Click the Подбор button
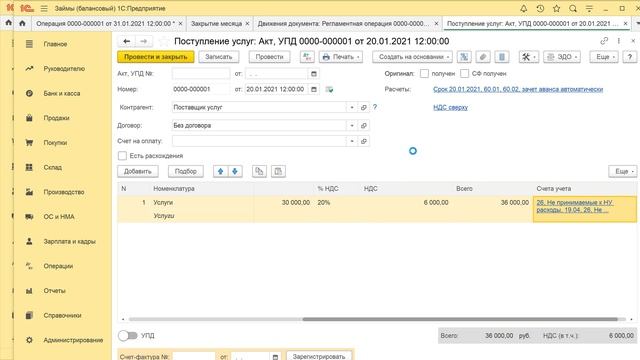640x360 pixels. pyautogui.click(x=186, y=171)
